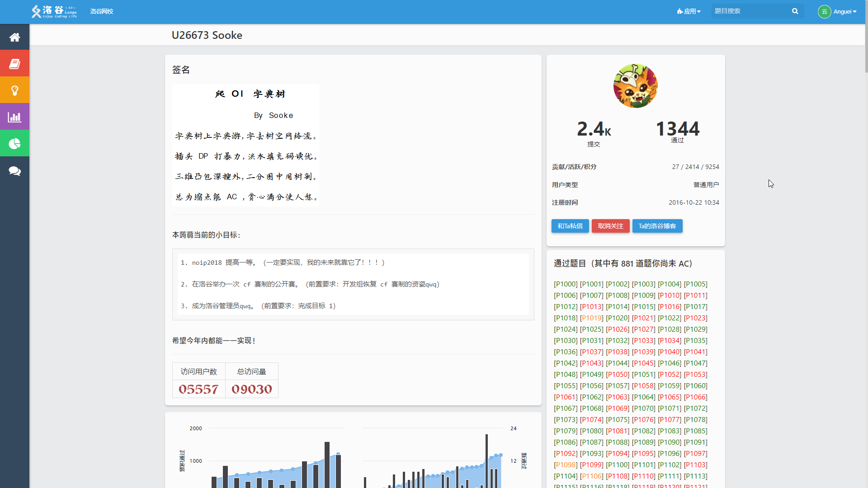
Task: Open problem P1106 highlighted in red
Action: click(x=591, y=476)
